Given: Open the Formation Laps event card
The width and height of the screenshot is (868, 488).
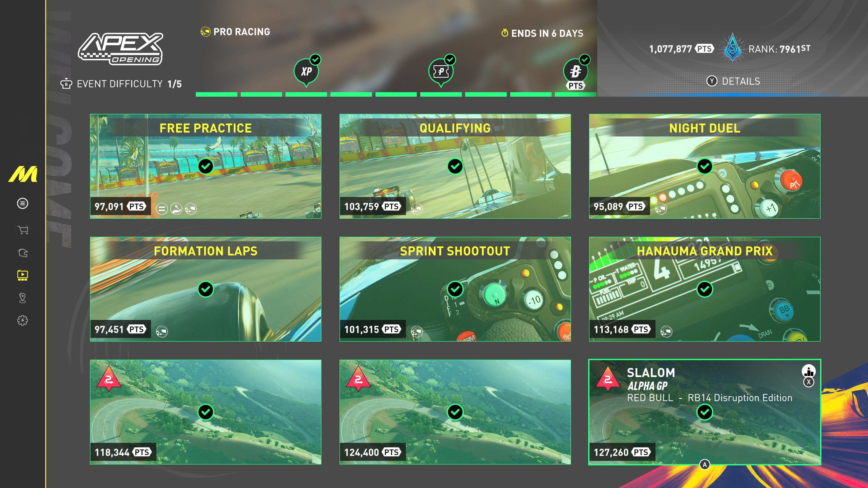Looking at the screenshot, I should point(205,289).
